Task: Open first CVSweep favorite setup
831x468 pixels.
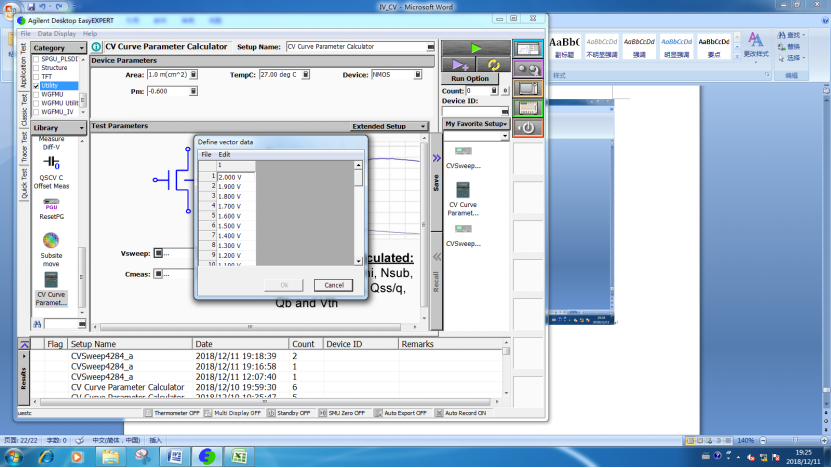Action: click(463, 157)
